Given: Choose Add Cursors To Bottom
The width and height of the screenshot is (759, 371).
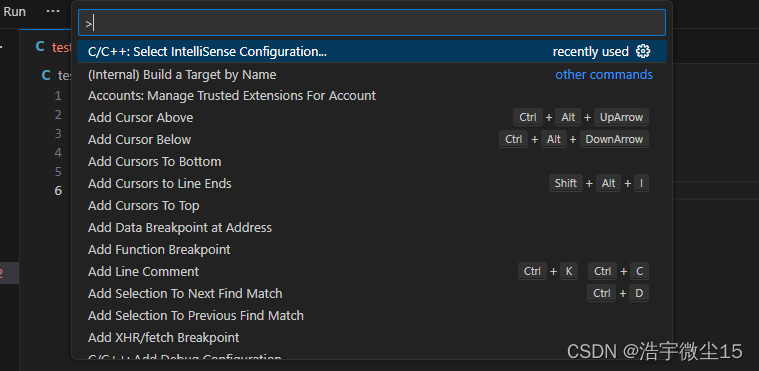Looking at the screenshot, I should click(372, 161).
